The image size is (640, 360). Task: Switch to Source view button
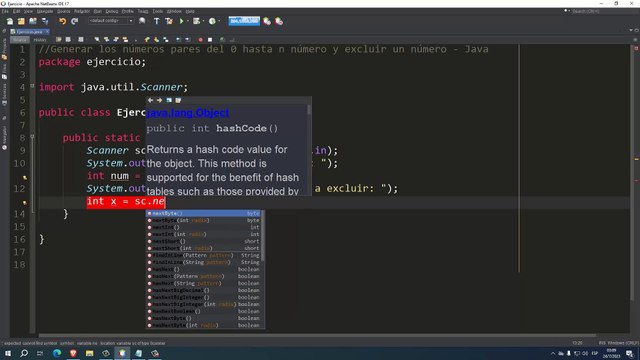[20, 40]
